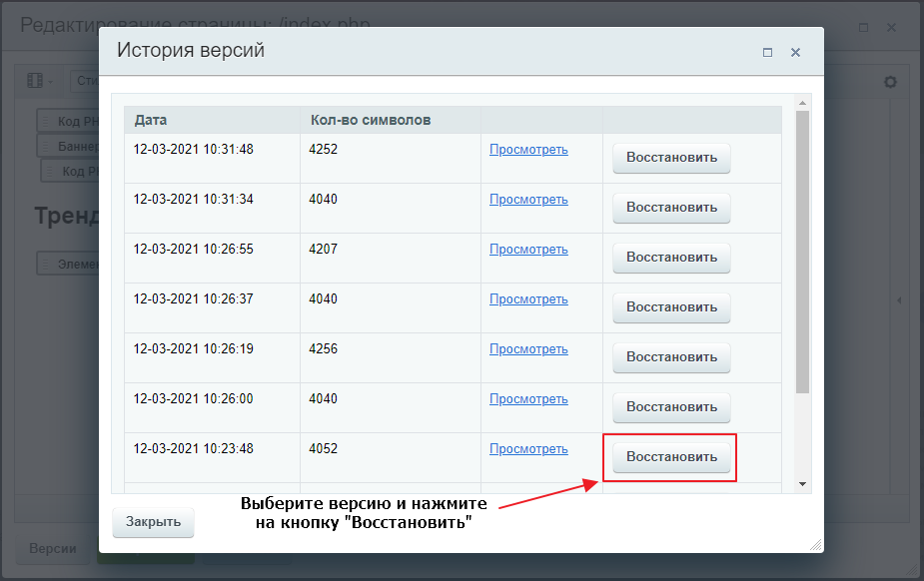Preview the 10:26:19 version with 4256 symbols
Screen dimensions: 924x581
pyautogui.click(x=528, y=349)
